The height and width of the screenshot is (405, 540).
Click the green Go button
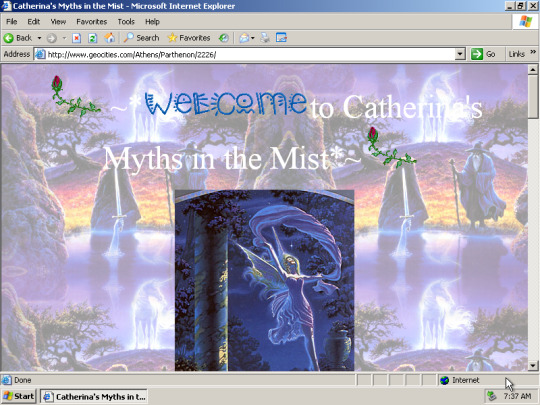[x=483, y=54]
